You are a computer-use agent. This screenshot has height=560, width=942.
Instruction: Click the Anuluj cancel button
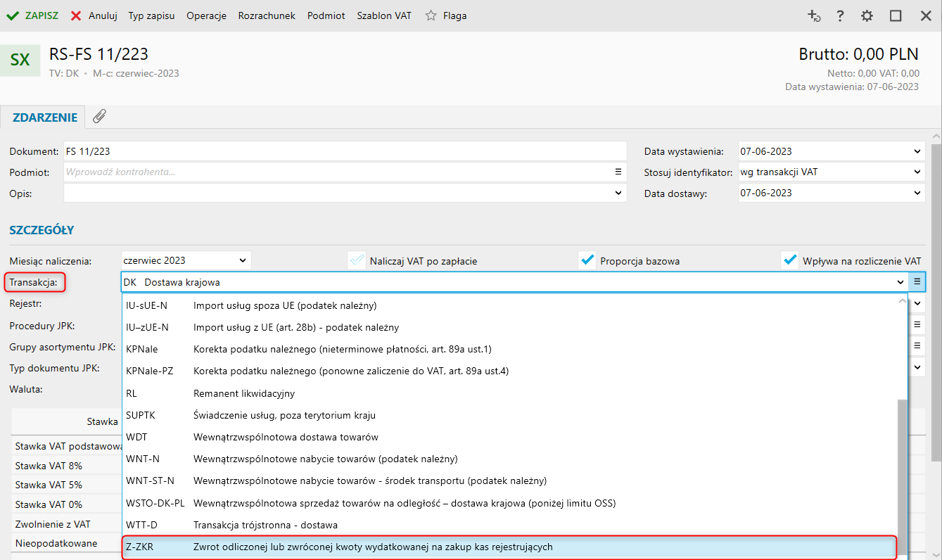(x=94, y=15)
